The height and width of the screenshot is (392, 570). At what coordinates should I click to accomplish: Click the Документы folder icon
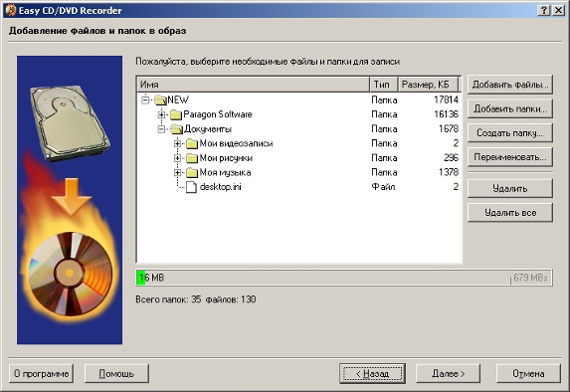176,129
